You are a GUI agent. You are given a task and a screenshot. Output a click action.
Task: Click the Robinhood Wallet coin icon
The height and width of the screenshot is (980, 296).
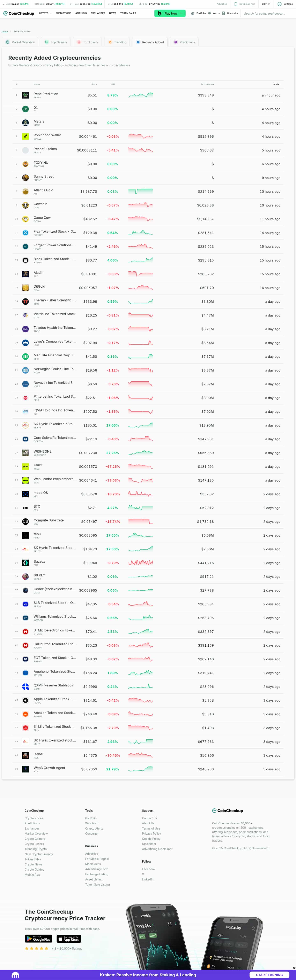[x=25, y=136]
